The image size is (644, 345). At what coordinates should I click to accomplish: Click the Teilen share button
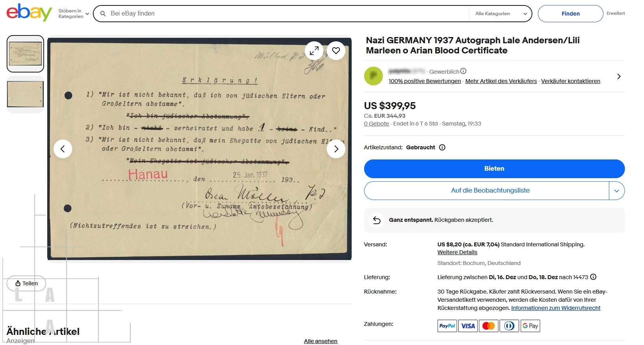[26, 283]
